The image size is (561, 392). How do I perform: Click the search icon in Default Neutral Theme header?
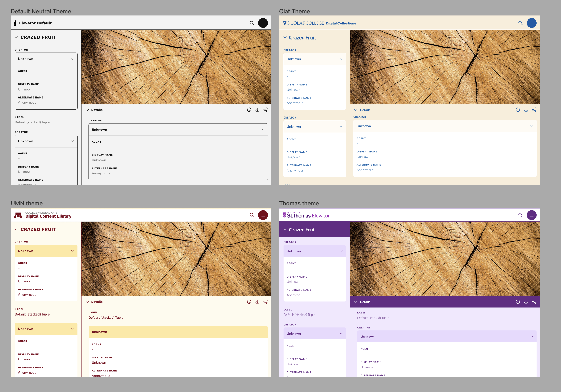coord(252,23)
